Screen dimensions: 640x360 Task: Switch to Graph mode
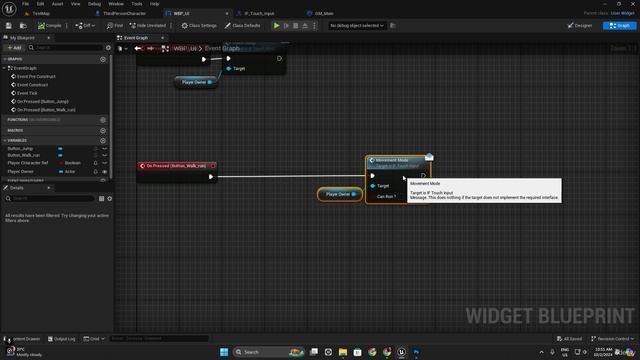[x=619, y=26]
